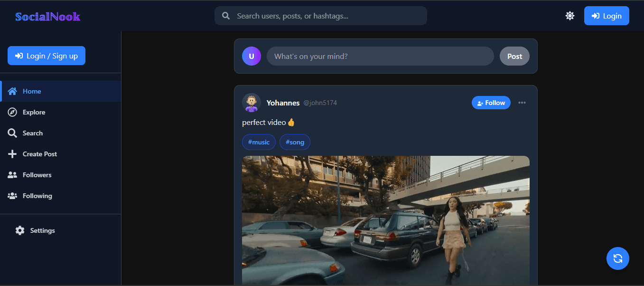Open Yohannes's profile avatar
644x286 pixels.
pyautogui.click(x=252, y=103)
